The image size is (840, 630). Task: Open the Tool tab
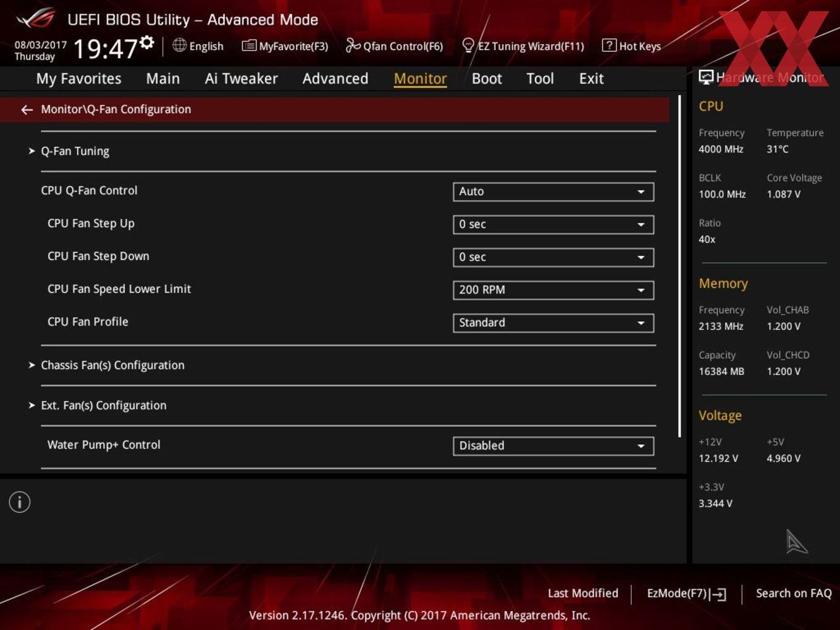(x=540, y=78)
